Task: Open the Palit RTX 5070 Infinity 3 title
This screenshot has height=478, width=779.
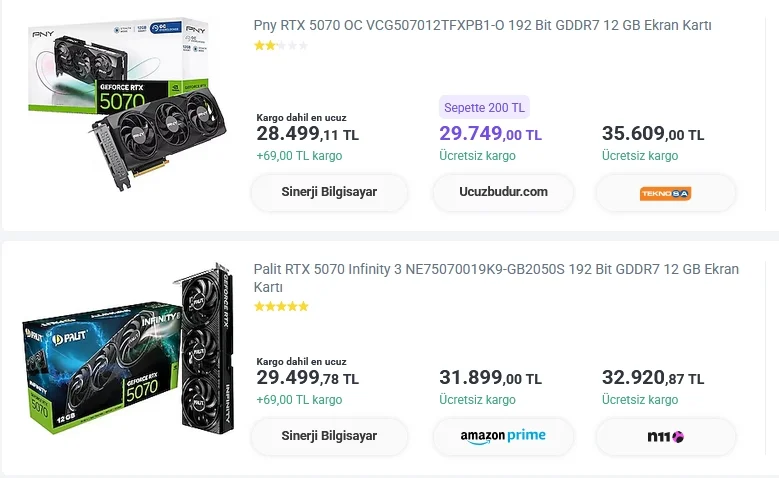Action: point(496,278)
